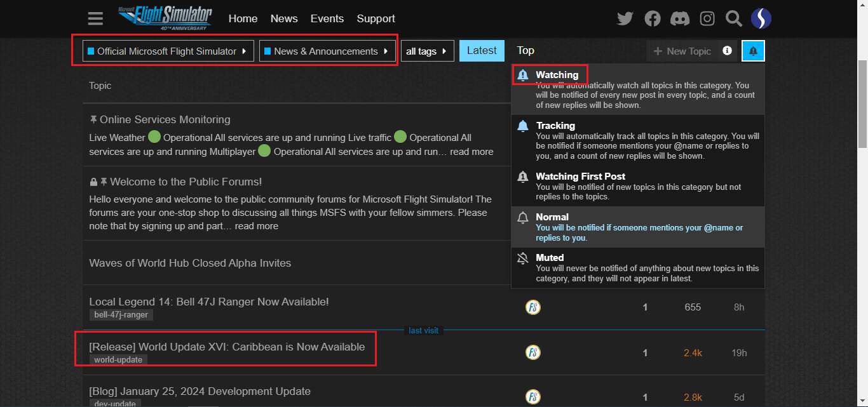Screen dimensions: 868x407
Task: Click the 2.8k views count
Action: pyautogui.click(x=693, y=397)
